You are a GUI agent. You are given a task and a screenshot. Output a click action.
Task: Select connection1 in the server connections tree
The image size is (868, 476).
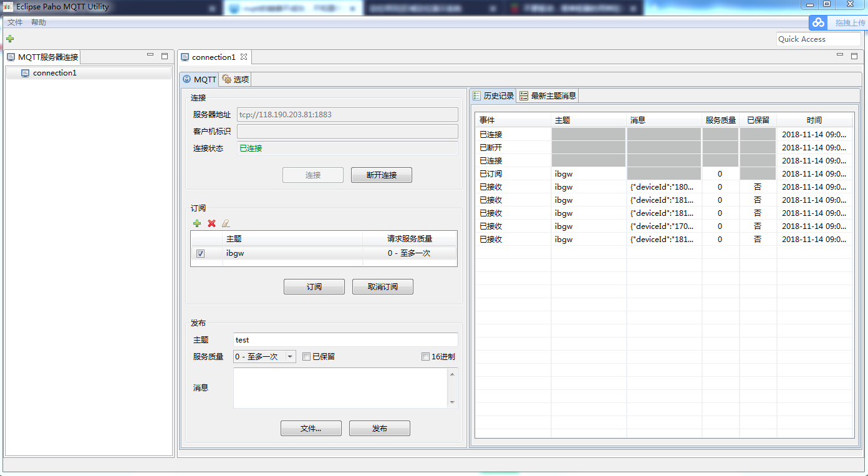tap(89, 73)
